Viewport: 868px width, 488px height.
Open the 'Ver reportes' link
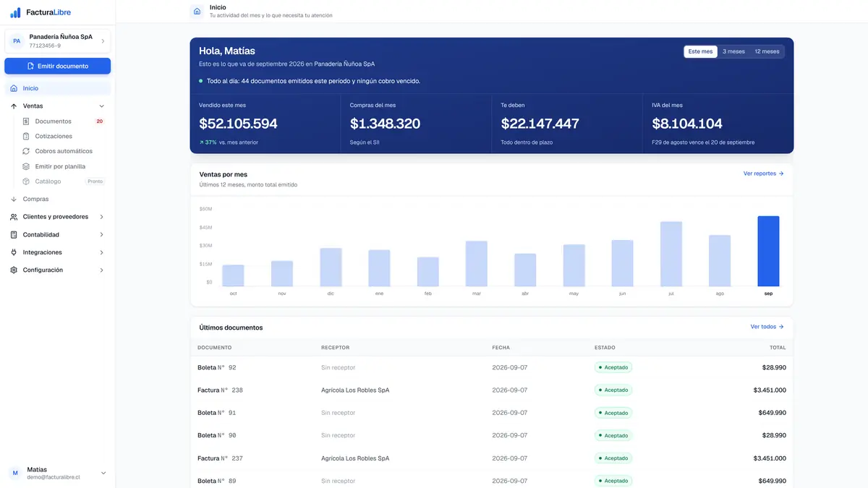point(763,174)
